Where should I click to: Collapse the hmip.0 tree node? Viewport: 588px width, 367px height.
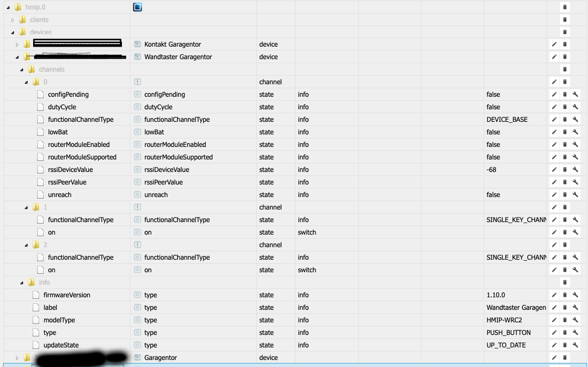pos(8,8)
